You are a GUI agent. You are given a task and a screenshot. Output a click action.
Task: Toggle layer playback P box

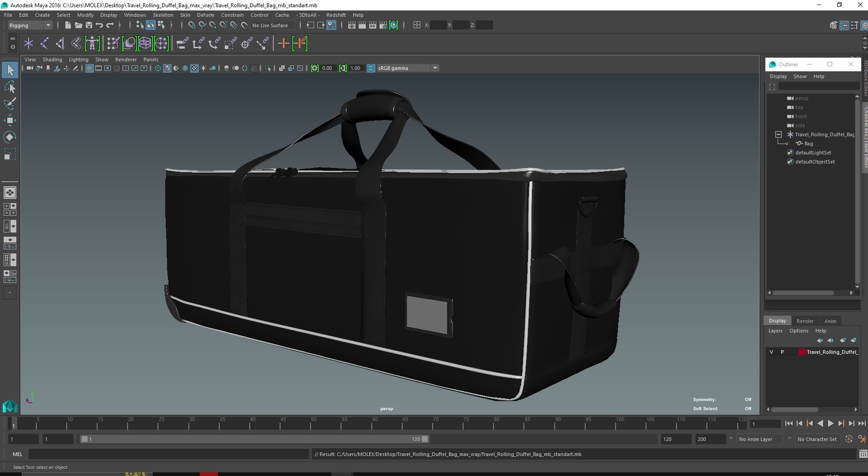click(x=782, y=352)
